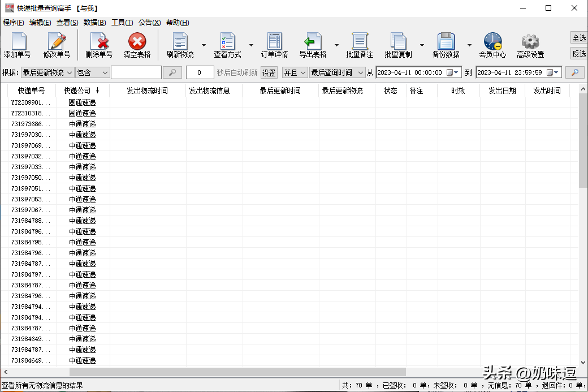
Task: Open the end date calendar picker
Action: pyautogui.click(x=553, y=72)
